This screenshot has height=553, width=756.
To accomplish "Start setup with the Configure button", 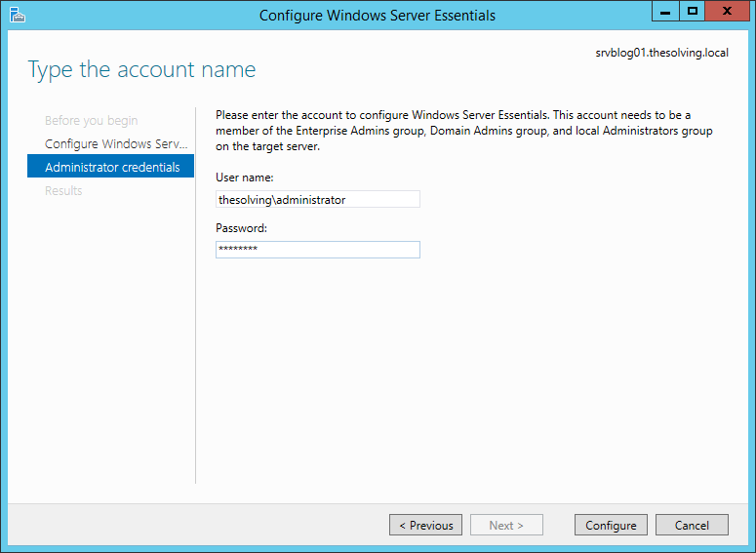I will point(611,525).
